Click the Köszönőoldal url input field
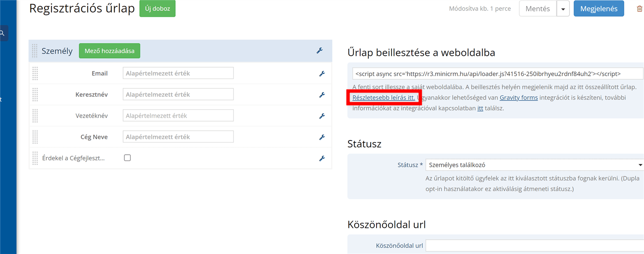 point(534,246)
